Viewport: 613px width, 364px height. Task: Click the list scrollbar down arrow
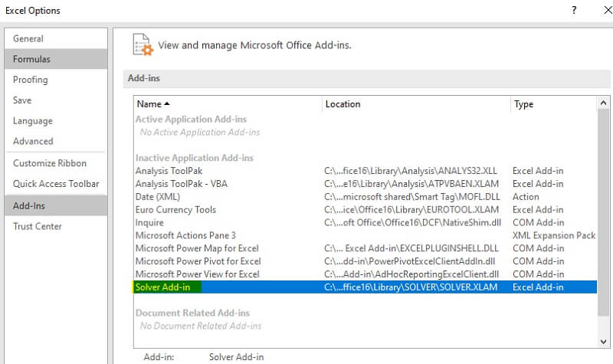[x=603, y=341]
